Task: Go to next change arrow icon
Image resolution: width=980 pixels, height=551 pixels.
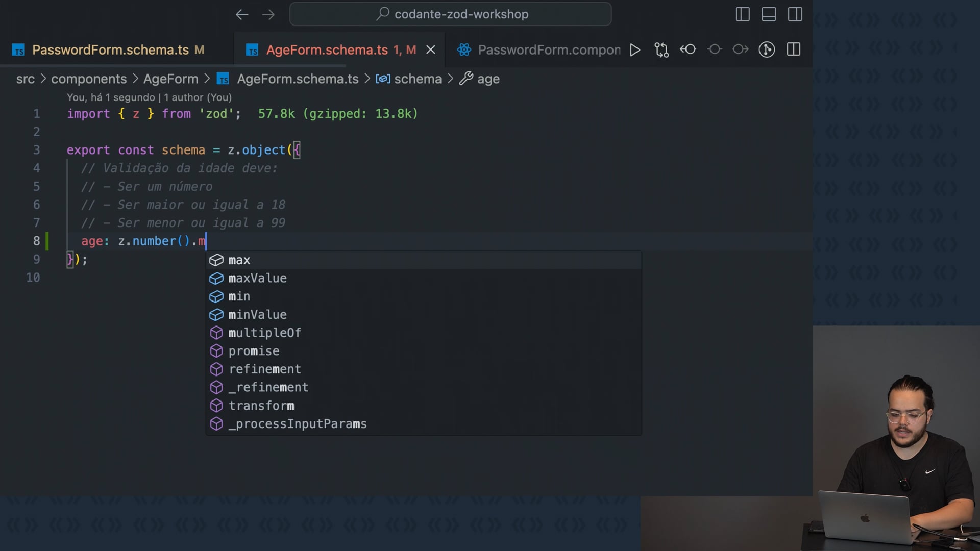Action: (741, 49)
